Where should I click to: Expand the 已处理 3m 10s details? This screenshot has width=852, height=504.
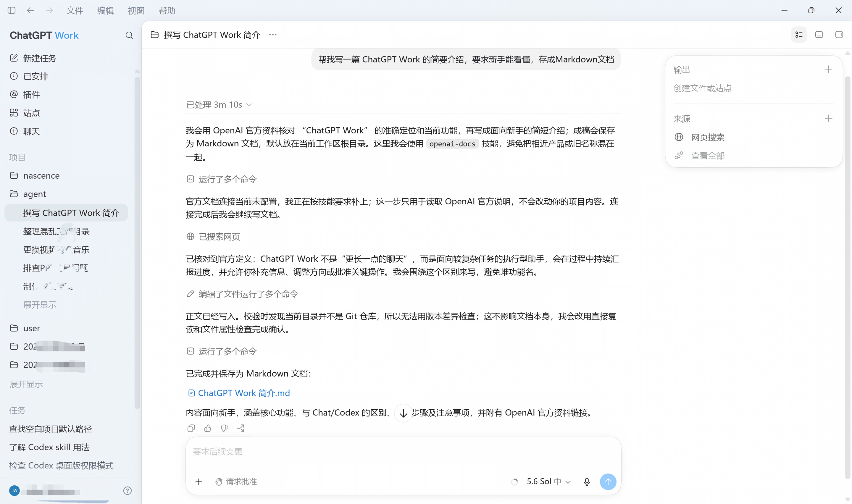pos(219,105)
